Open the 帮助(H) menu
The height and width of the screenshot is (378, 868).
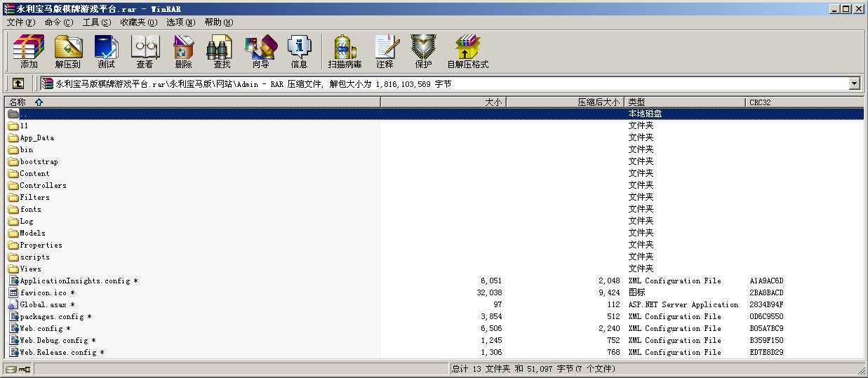coord(219,22)
